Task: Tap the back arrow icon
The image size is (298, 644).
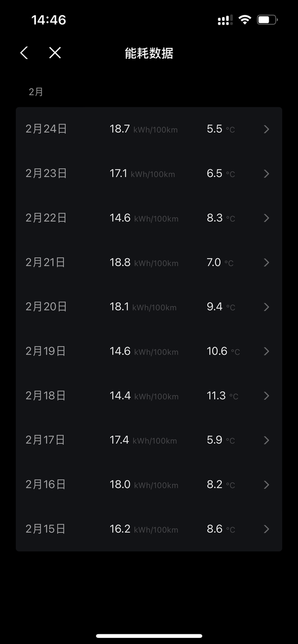Action: (23, 53)
